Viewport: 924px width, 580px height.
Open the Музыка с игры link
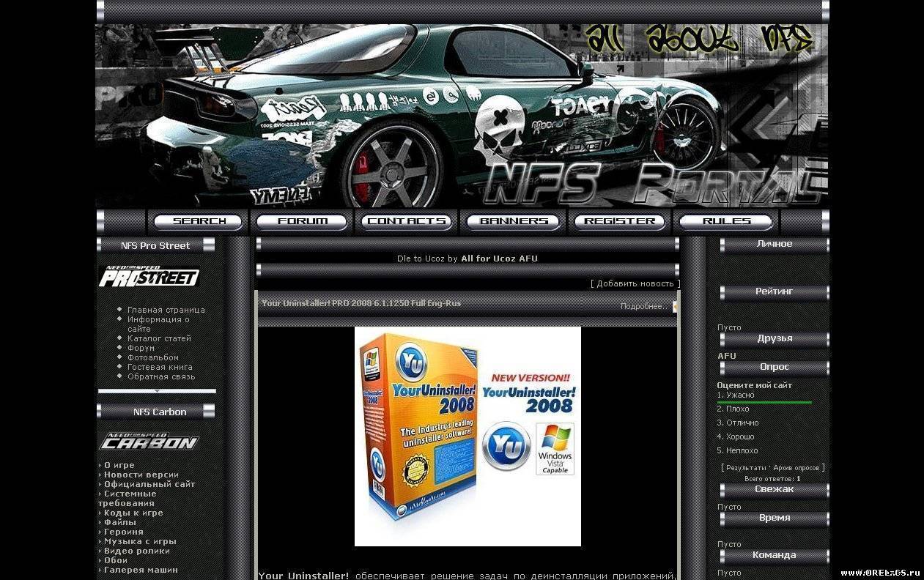pos(140,541)
